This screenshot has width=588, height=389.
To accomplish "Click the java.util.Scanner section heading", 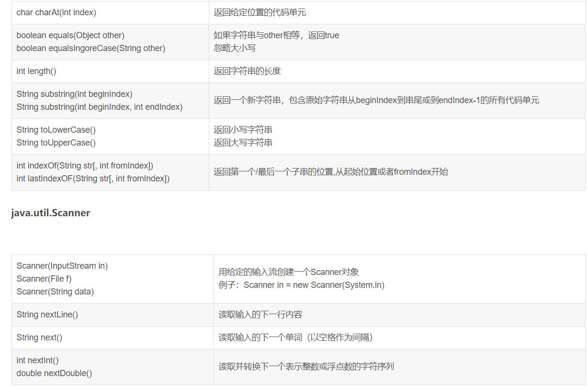I will [x=49, y=213].
